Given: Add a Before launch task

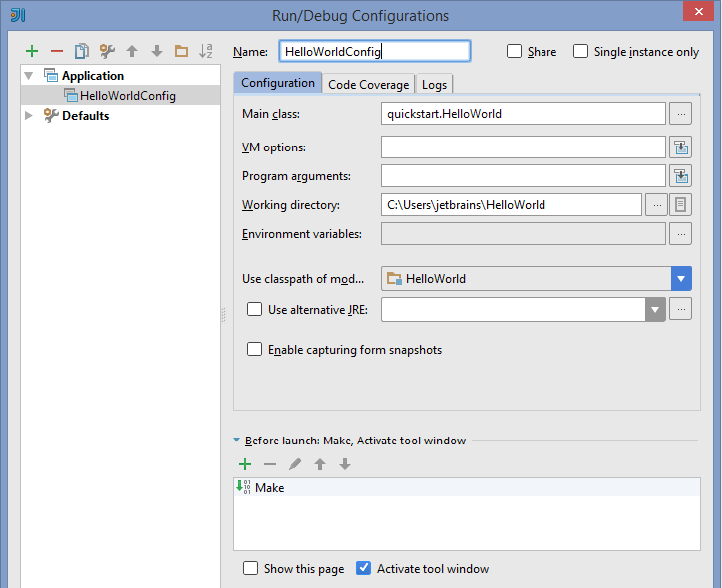Looking at the screenshot, I should coord(245,464).
